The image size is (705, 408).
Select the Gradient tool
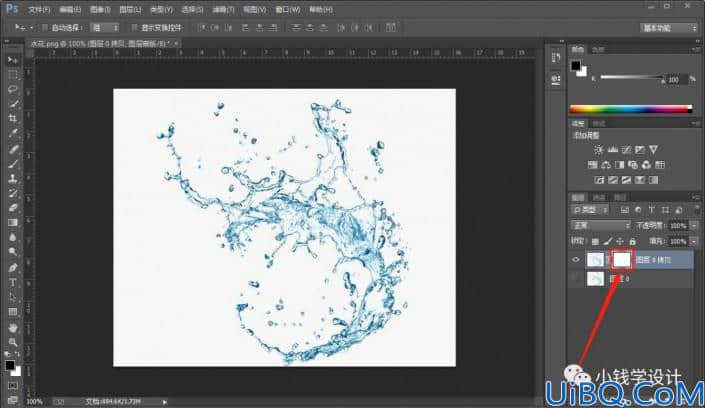click(x=13, y=223)
